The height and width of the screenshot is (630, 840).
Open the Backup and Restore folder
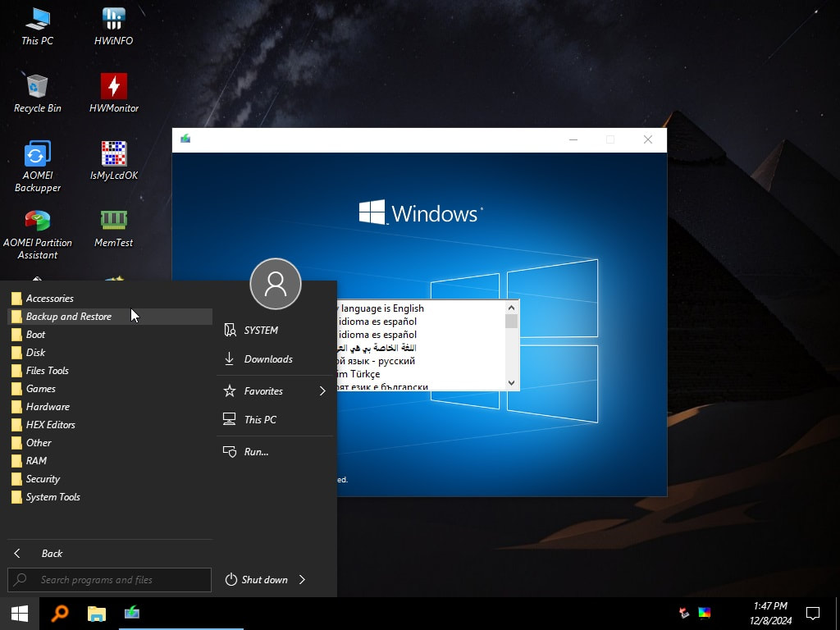click(110, 317)
